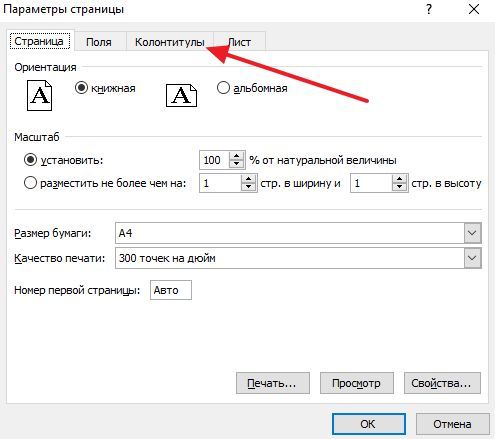Click the Отмена button

[x=453, y=424]
